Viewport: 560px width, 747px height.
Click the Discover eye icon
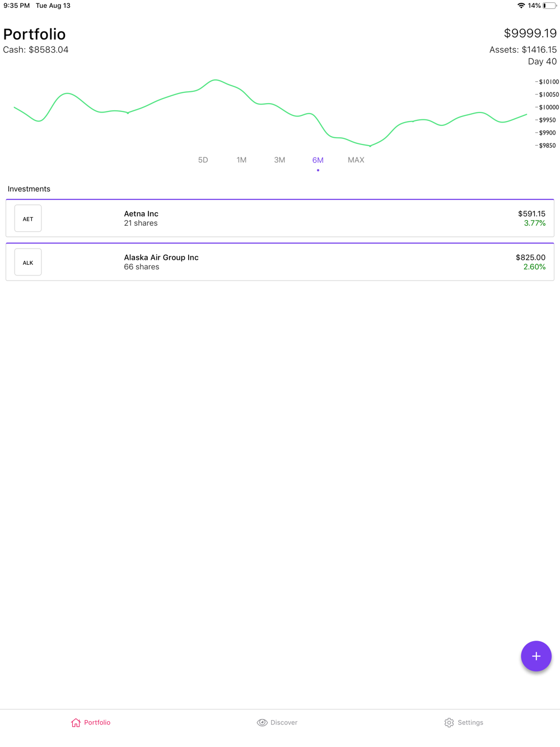coord(262,722)
